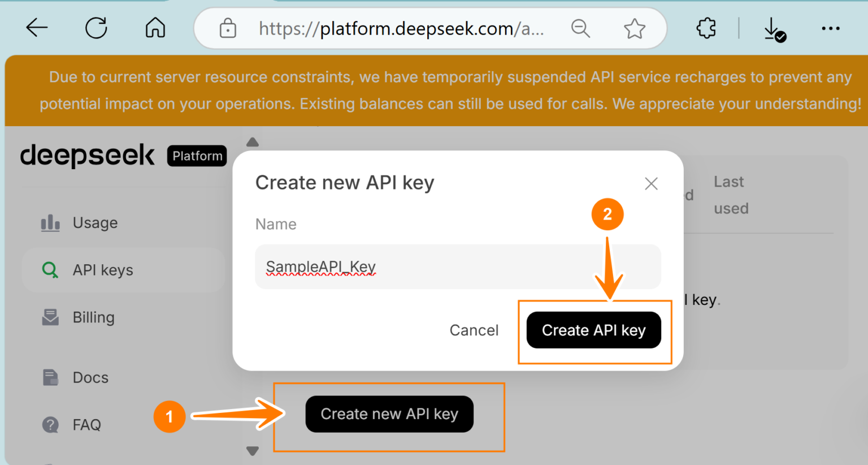
Task: Reload the page with refresh icon
Action: click(96, 28)
